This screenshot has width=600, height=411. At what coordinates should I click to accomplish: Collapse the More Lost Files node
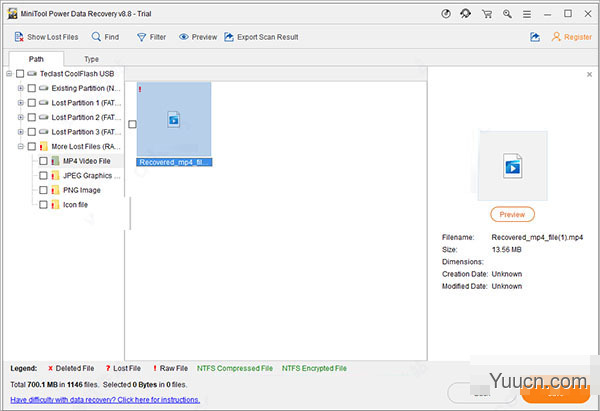click(20, 147)
